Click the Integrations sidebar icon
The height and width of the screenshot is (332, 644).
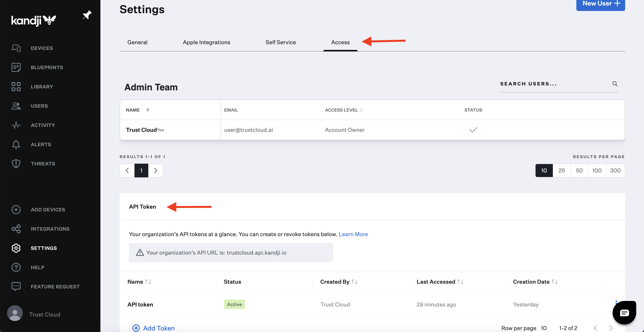(x=16, y=229)
